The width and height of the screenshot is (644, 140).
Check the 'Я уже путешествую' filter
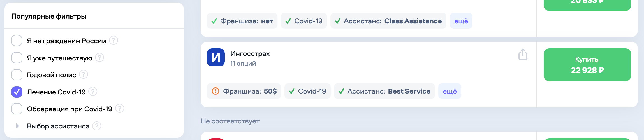(x=17, y=58)
